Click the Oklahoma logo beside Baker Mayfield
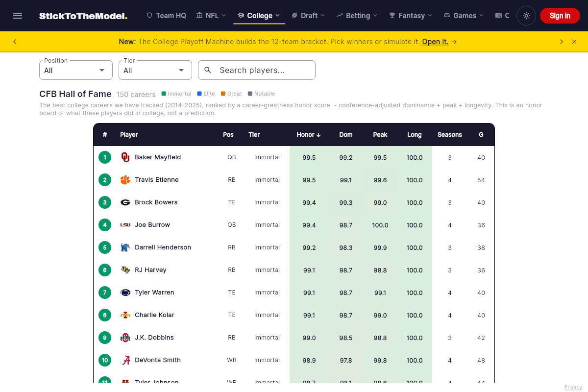Image resolution: width=588 pixels, height=392 pixels. pyautogui.click(x=125, y=157)
